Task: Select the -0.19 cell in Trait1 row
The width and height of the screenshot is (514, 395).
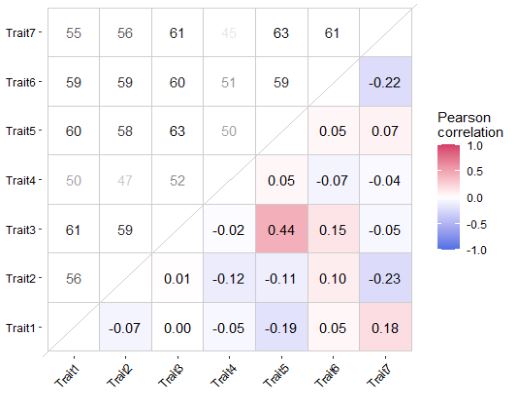Action: click(281, 327)
